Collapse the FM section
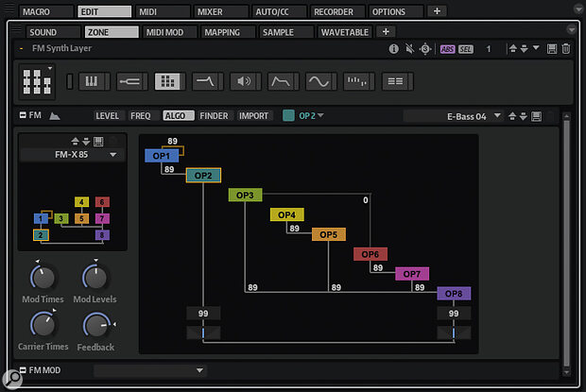 [x=23, y=115]
